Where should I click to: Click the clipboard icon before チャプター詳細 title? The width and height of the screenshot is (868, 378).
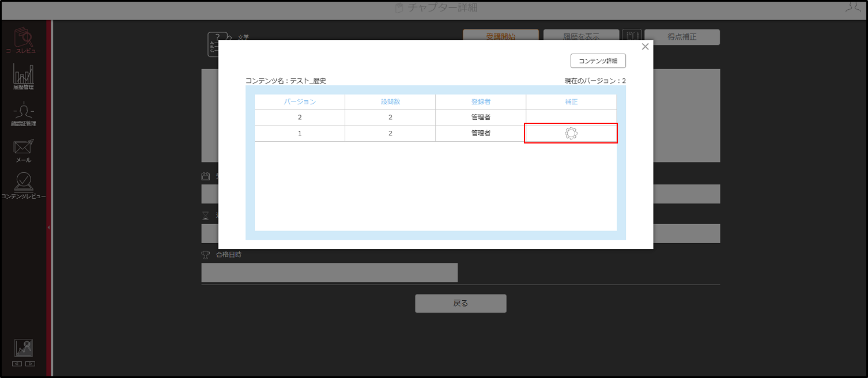399,8
